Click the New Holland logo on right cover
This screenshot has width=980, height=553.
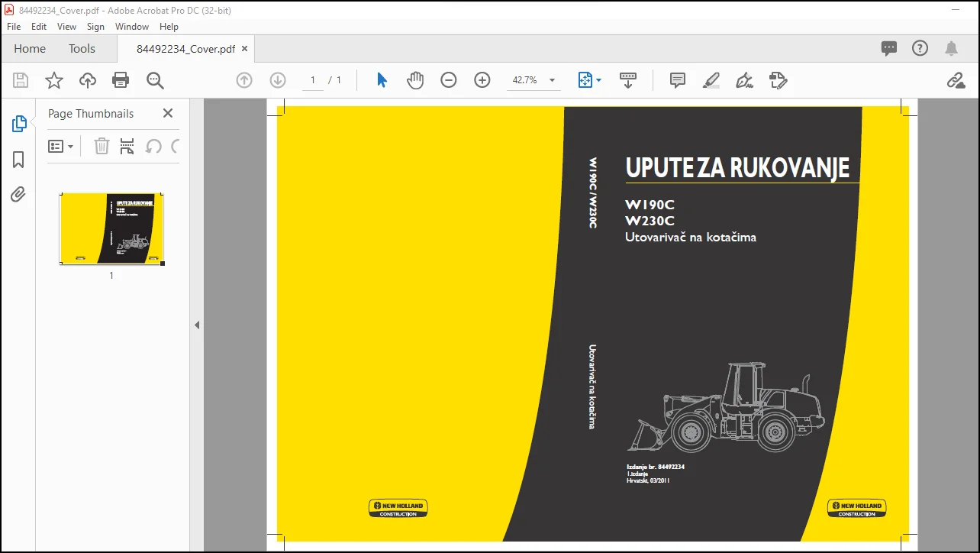(x=857, y=508)
